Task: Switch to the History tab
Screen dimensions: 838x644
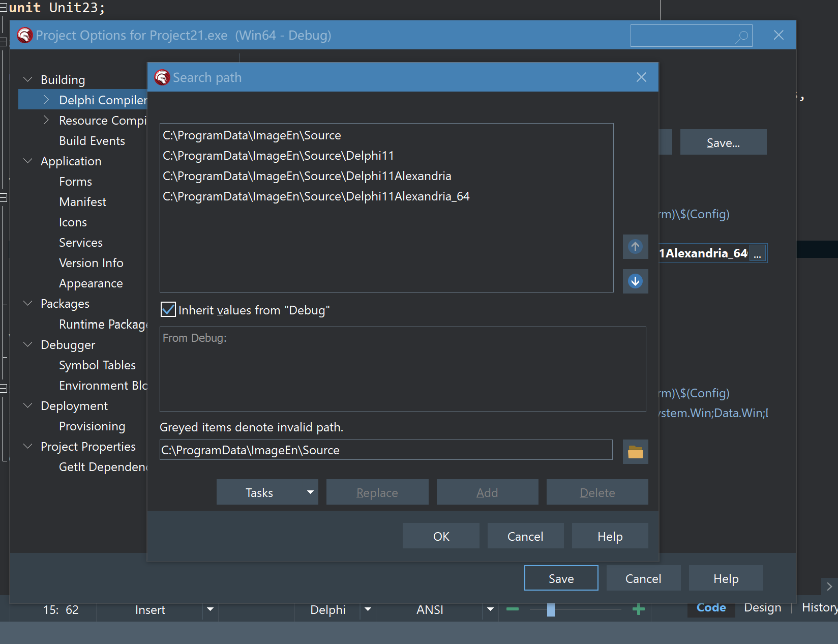Action: pyautogui.click(x=819, y=607)
